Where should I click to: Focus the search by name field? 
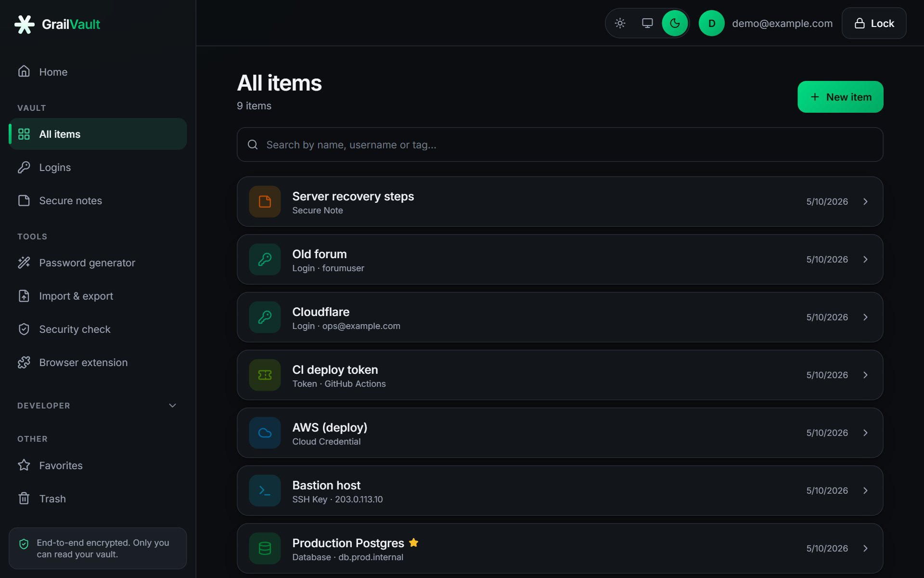[x=560, y=144]
